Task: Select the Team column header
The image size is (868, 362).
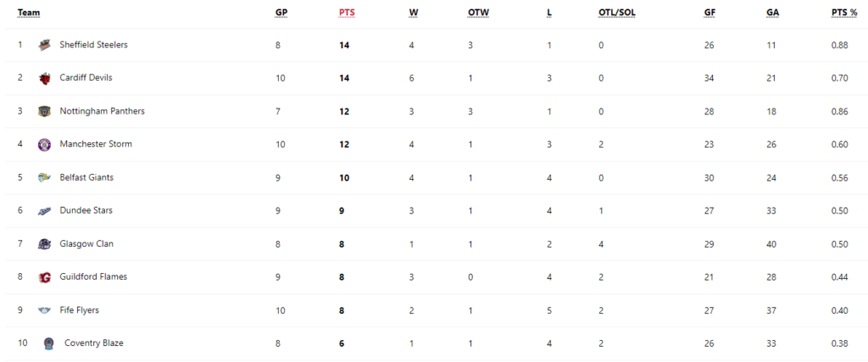Action: click(29, 13)
